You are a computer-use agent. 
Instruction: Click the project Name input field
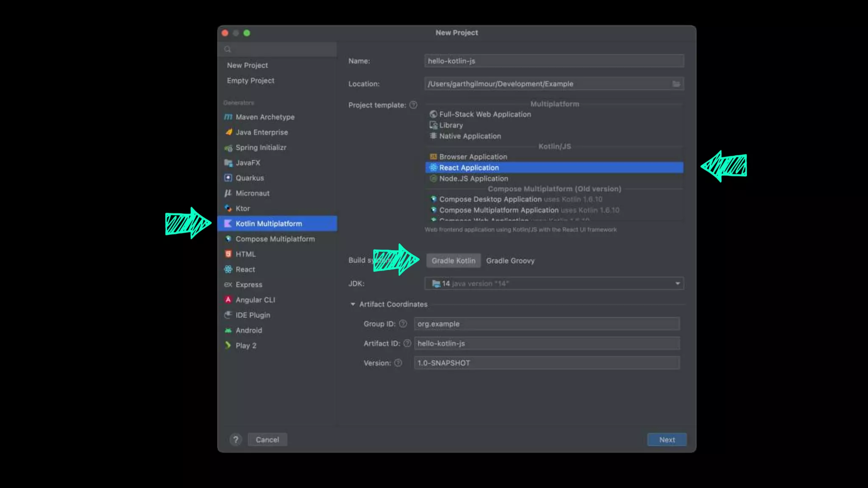point(554,61)
